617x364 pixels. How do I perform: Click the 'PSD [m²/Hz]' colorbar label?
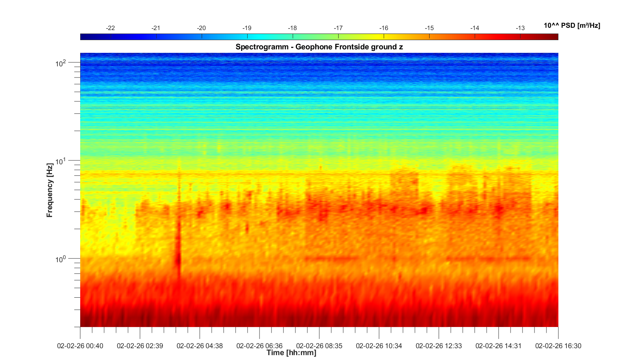[x=571, y=26]
